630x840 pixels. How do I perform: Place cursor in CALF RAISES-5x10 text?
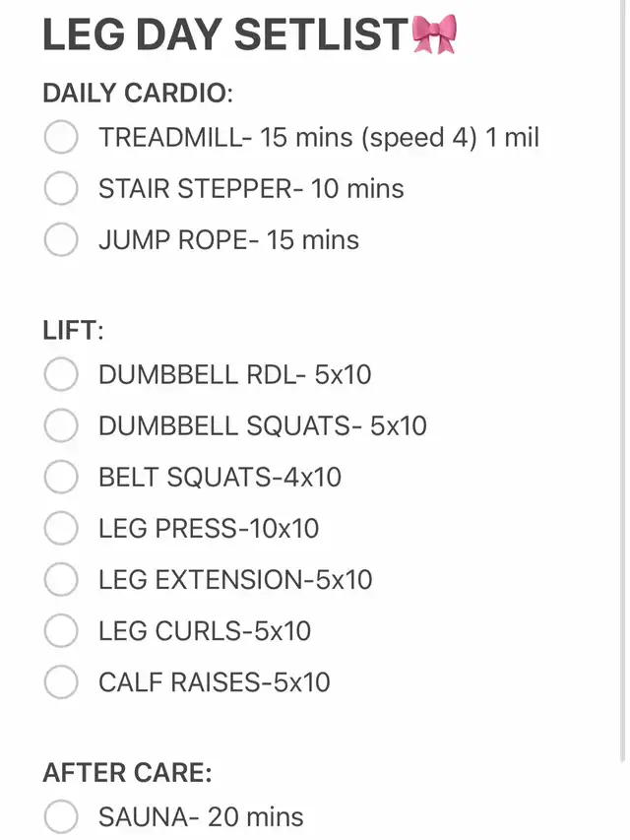pos(215,682)
